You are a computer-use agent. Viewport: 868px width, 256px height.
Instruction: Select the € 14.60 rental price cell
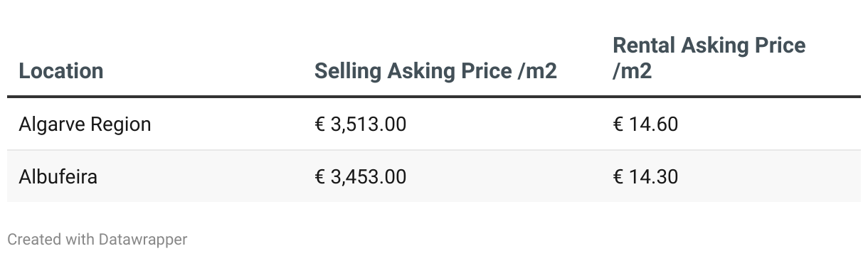[x=645, y=124]
